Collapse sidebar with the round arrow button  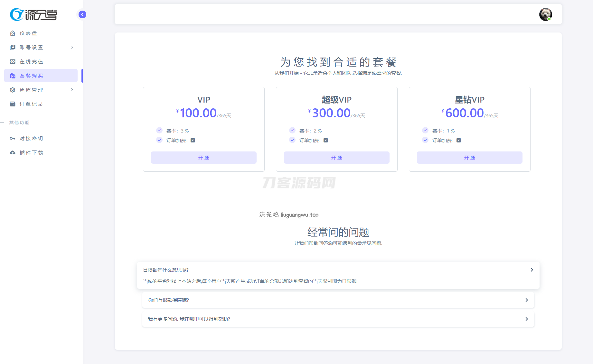point(82,14)
